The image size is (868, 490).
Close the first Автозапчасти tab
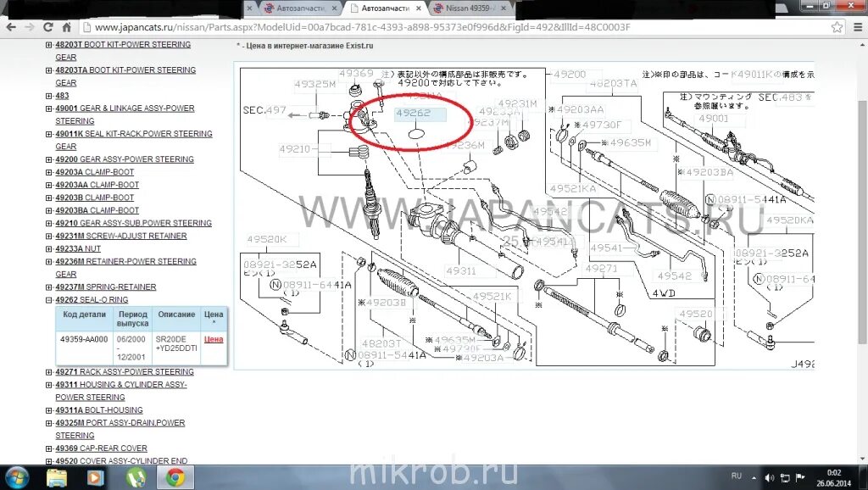[334, 8]
